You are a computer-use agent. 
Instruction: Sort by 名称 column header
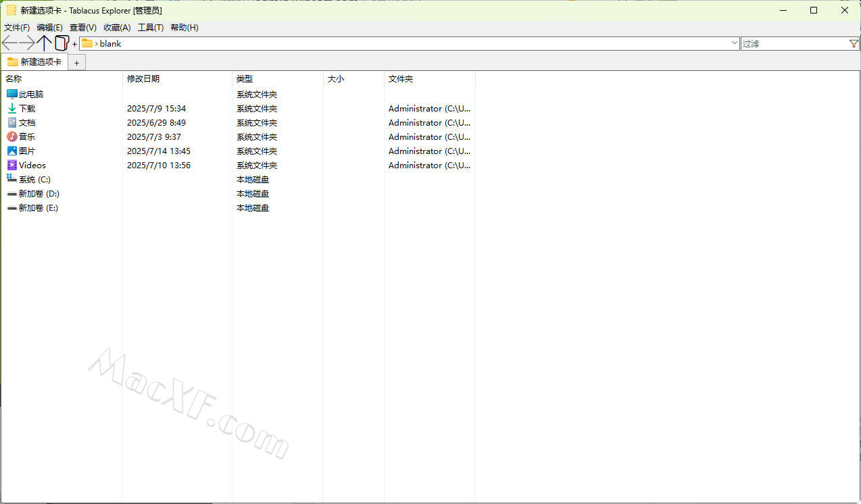[x=62, y=79]
